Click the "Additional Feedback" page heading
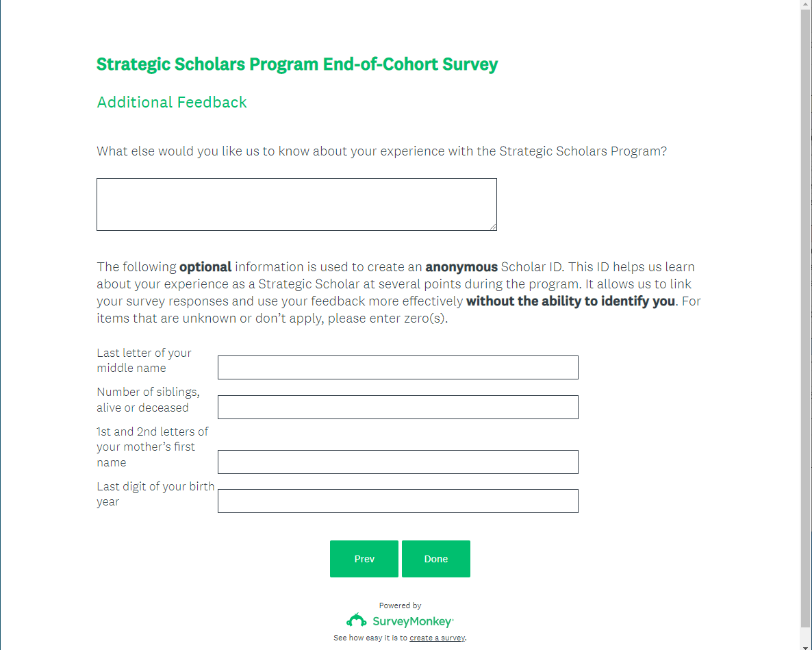Image resolution: width=812 pixels, height=650 pixels. 172,102
